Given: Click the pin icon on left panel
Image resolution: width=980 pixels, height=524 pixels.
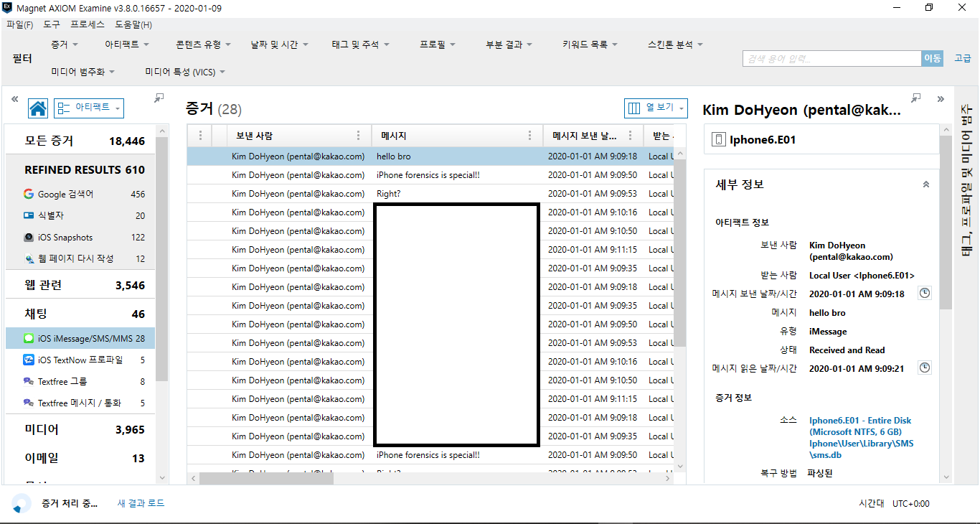Looking at the screenshot, I should point(159,98).
